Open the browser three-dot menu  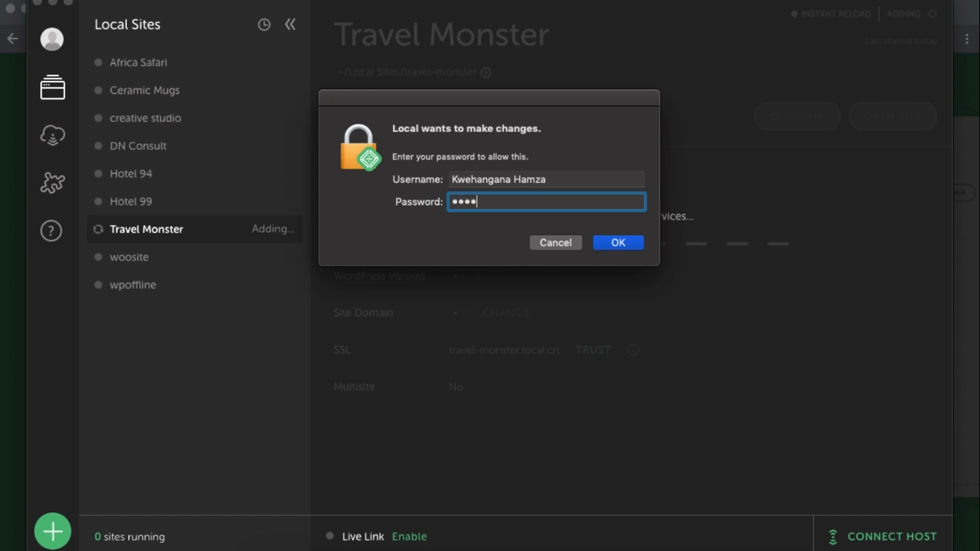tap(966, 39)
